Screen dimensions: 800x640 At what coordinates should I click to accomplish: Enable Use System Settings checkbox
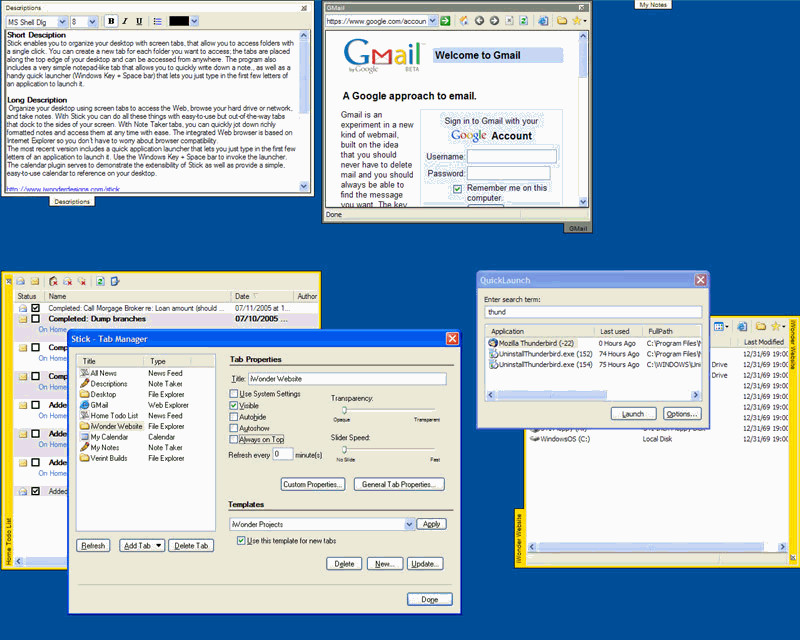234,393
